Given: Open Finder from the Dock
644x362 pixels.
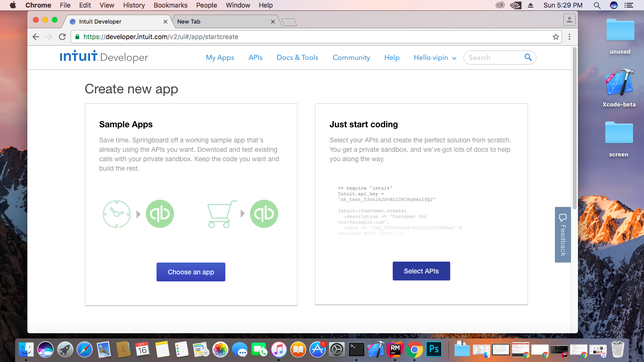Looking at the screenshot, I should tap(26, 350).
